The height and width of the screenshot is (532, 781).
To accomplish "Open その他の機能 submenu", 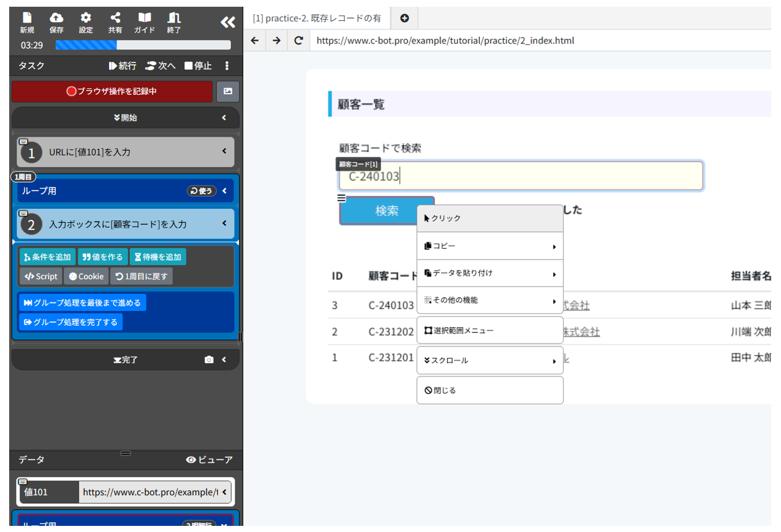I will click(490, 301).
